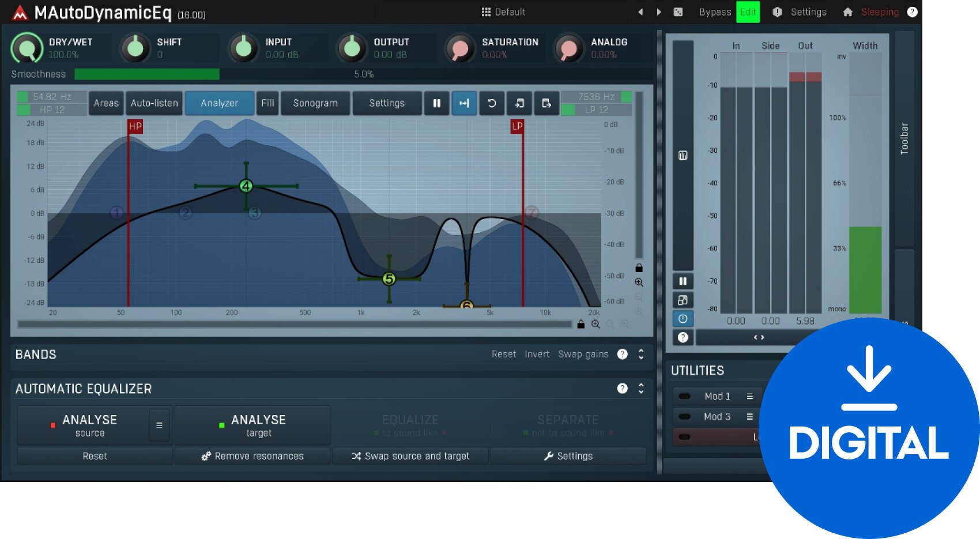The width and height of the screenshot is (980, 539).
Task: Click Remove resonances button
Action: pyautogui.click(x=252, y=456)
